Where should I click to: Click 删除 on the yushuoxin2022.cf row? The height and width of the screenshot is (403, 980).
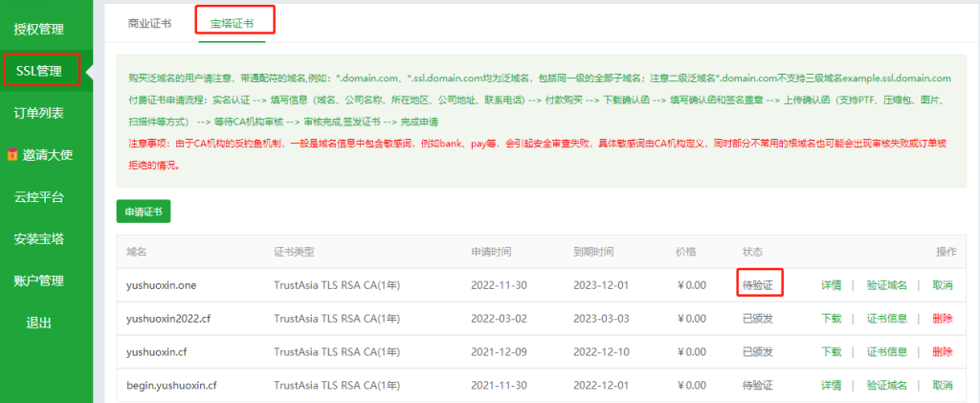(943, 318)
